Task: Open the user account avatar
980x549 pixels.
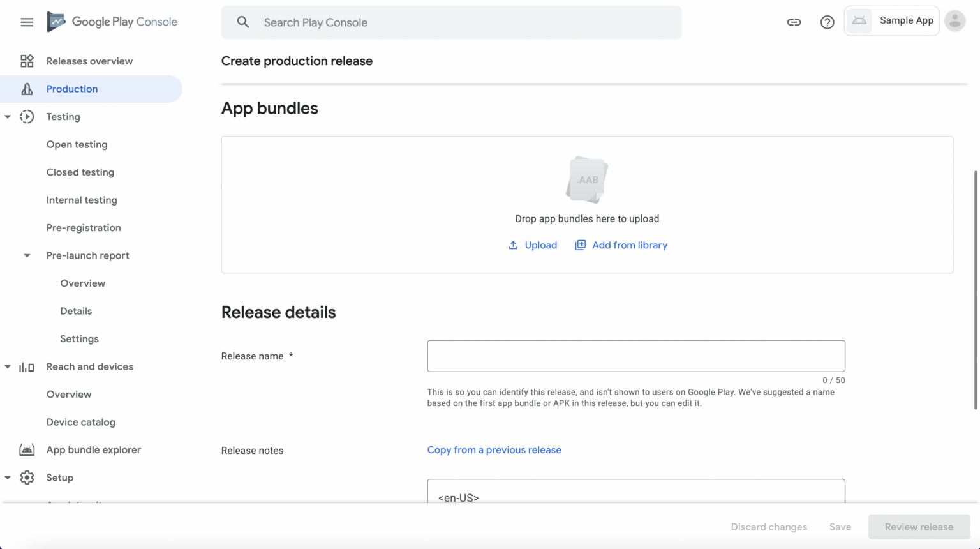Action: coord(955,21)
